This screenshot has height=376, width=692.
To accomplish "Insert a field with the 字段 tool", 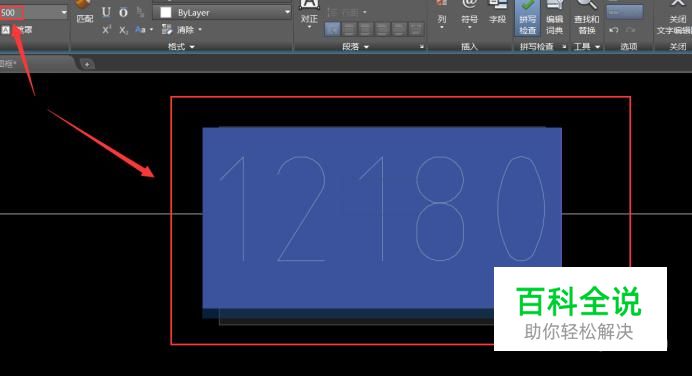I will (497, 13).
